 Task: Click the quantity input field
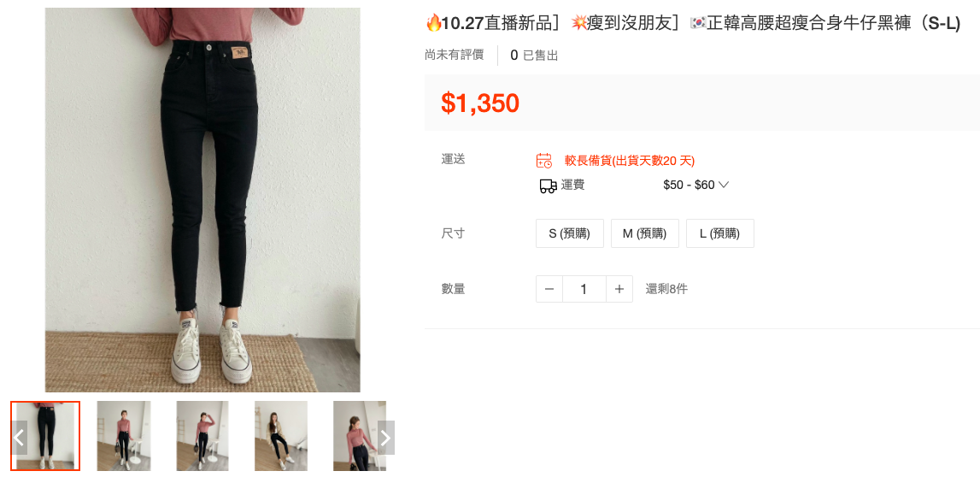[584, 289]
